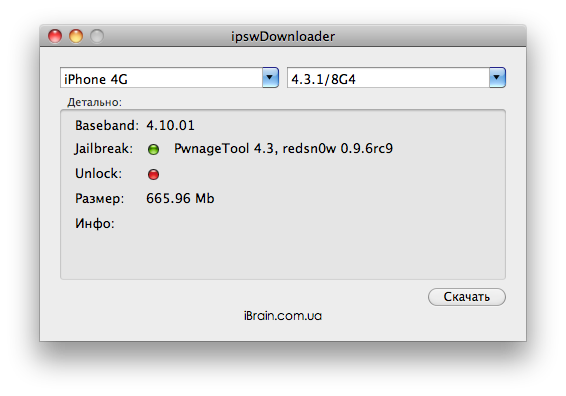Click the Размер: label

tap(100, 199)
